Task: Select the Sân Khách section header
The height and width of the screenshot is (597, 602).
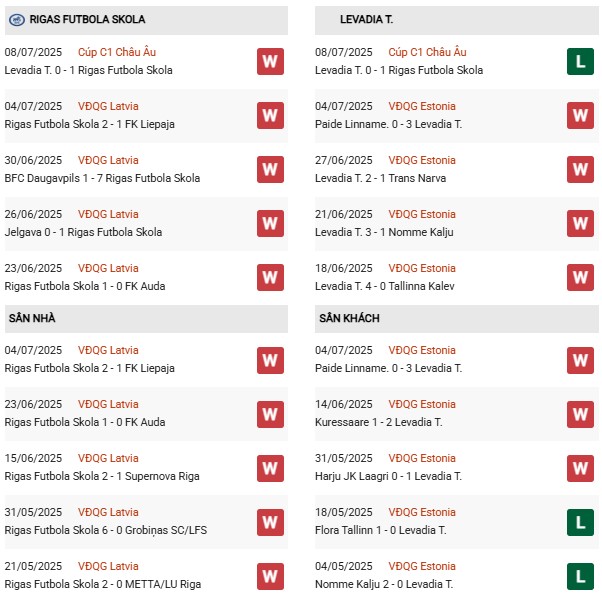Action: click(x=349, y=318)
